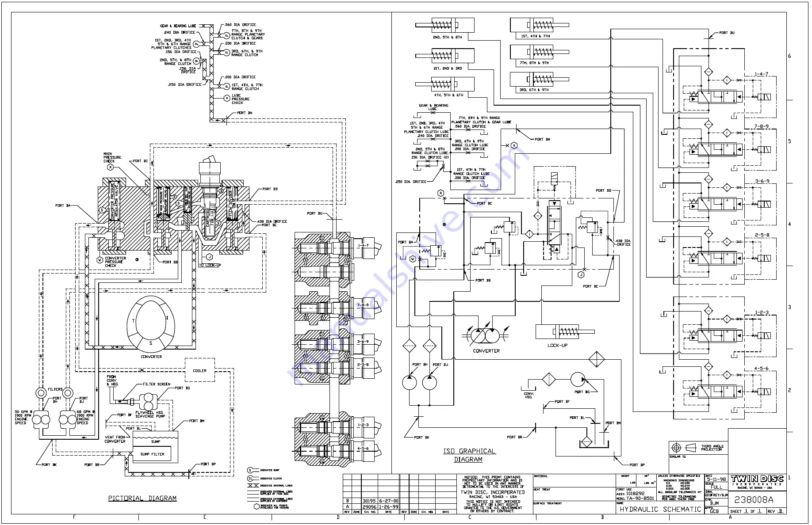Image resolution: width=812 pixels, height=525 pixels.
Task: Click the COOLER box in pictorial diagram
Action: click(199, 370)
